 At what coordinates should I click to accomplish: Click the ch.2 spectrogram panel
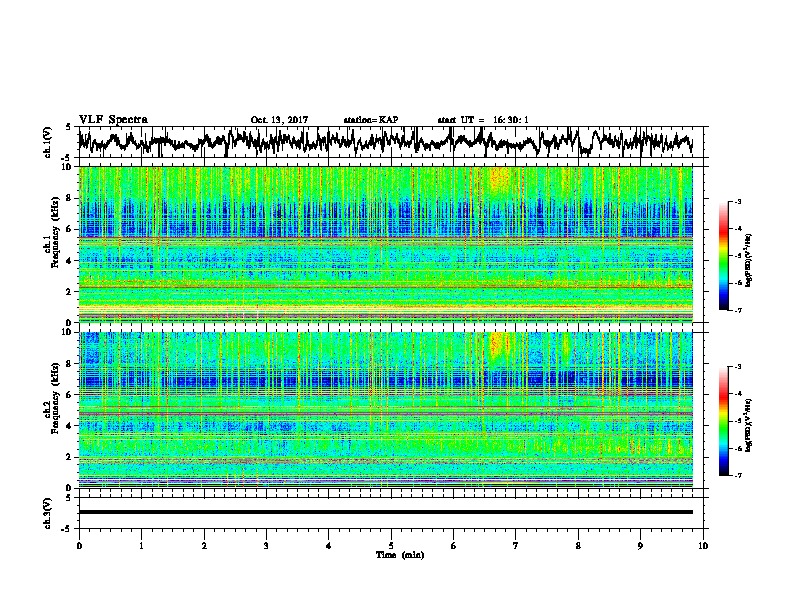(386, 410)
